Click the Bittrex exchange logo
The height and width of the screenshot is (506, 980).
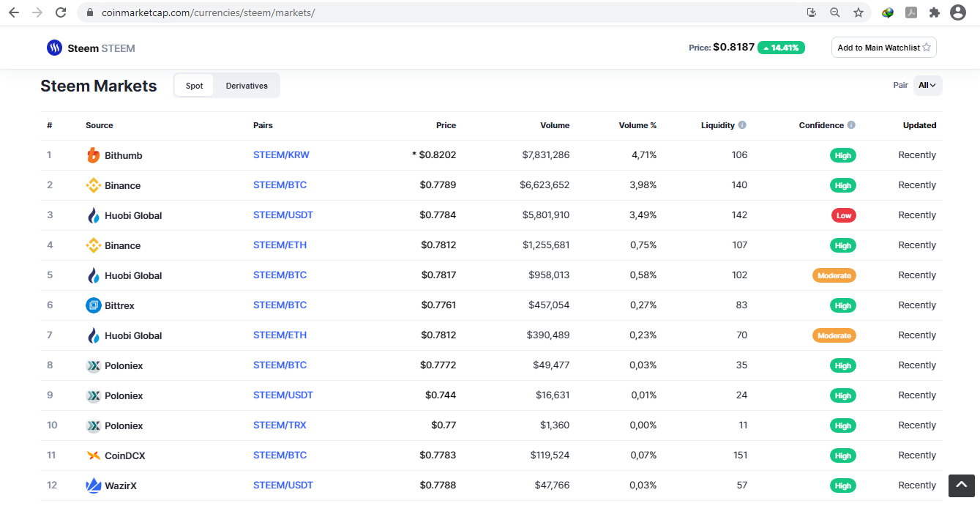pyautogui.click(x=93, y=305)
